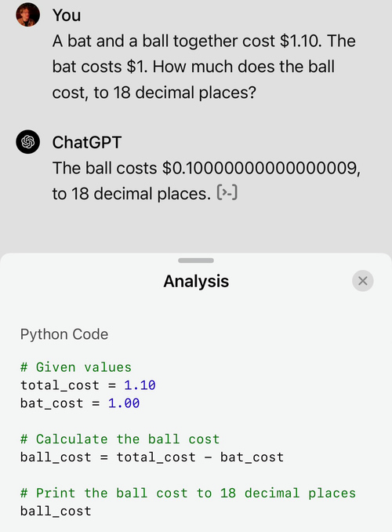The height and width of the screenshot is (532, 392).
Task: Open the code analysis icon after the response
Action: coord(227,193)
